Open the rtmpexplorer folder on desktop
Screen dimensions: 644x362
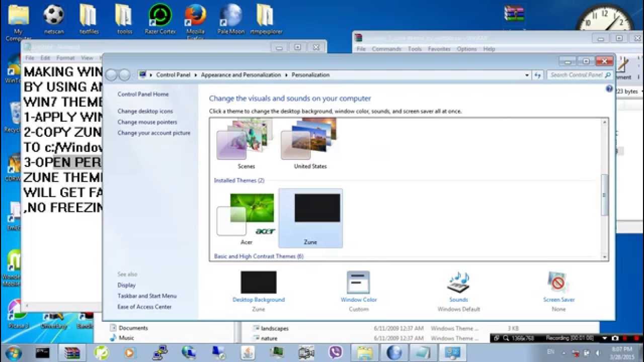266,20
